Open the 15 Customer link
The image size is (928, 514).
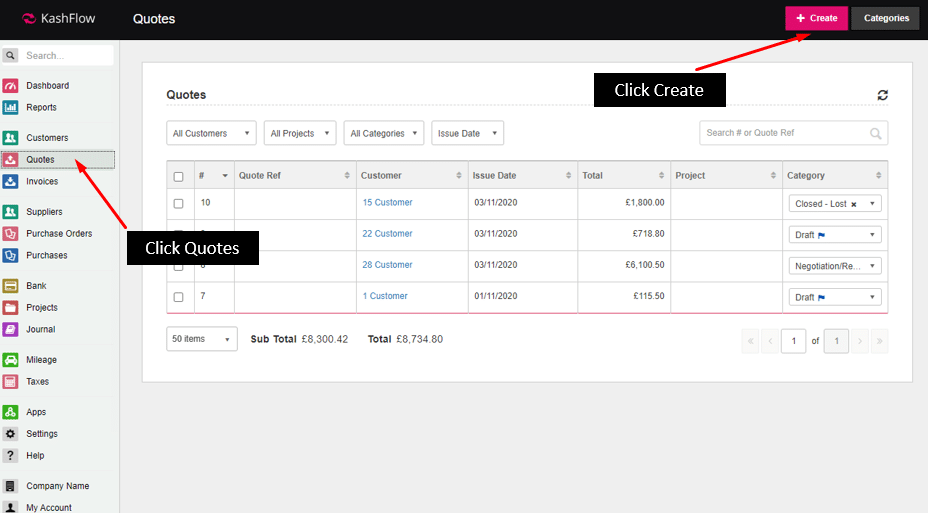tap(387, 203)
